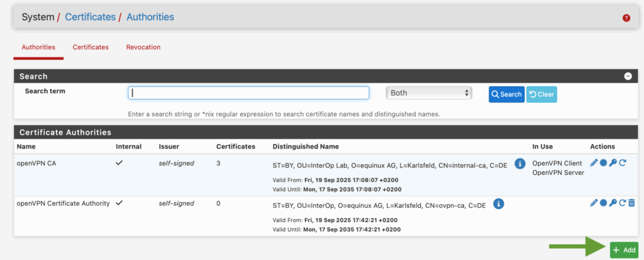The image size is (644, 260).
Task: Renew the openVPN Certificate Authority entry
Action: pos(622,203)
